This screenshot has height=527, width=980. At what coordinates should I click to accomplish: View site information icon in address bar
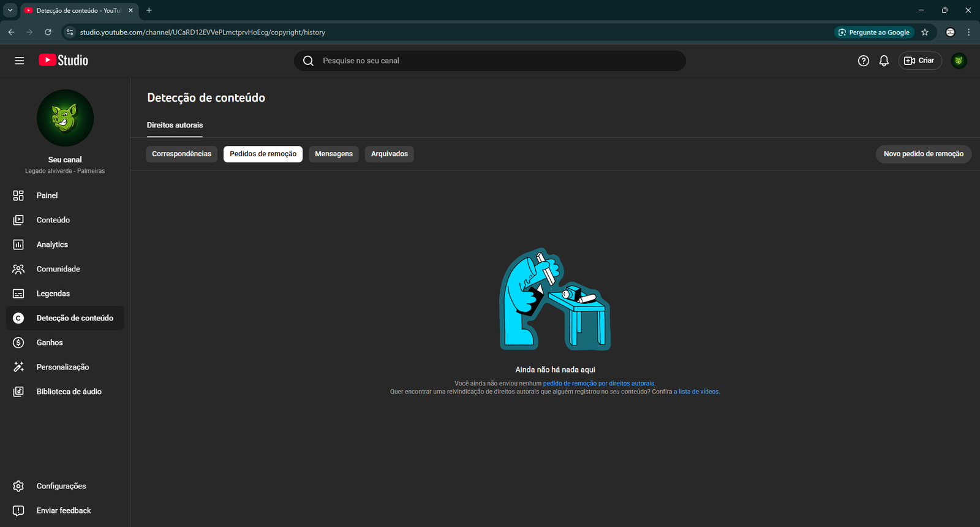pos(69,32)
